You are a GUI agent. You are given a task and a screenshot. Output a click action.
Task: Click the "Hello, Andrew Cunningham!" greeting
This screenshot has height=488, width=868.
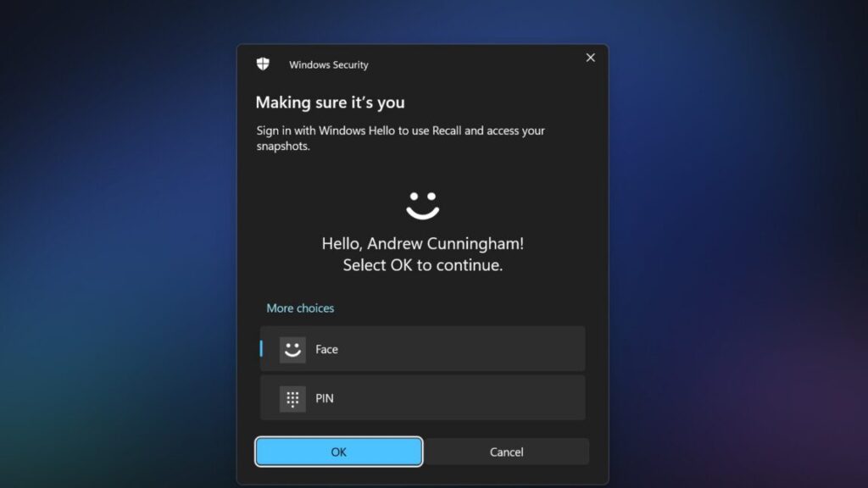tap(422, 244)
